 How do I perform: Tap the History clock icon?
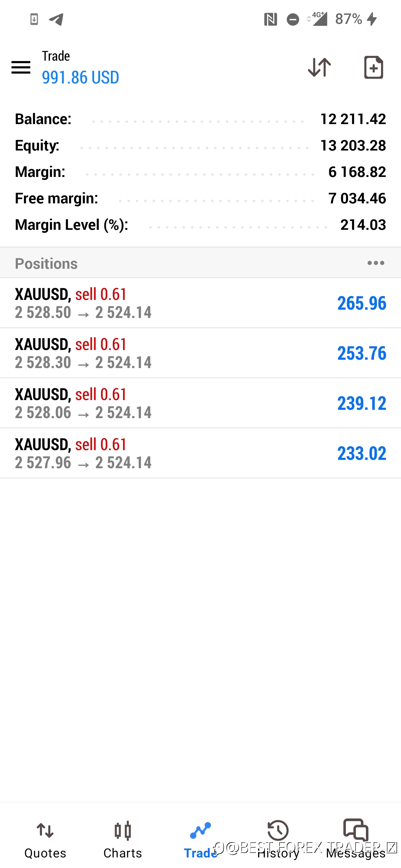click(x=278, y=830)
